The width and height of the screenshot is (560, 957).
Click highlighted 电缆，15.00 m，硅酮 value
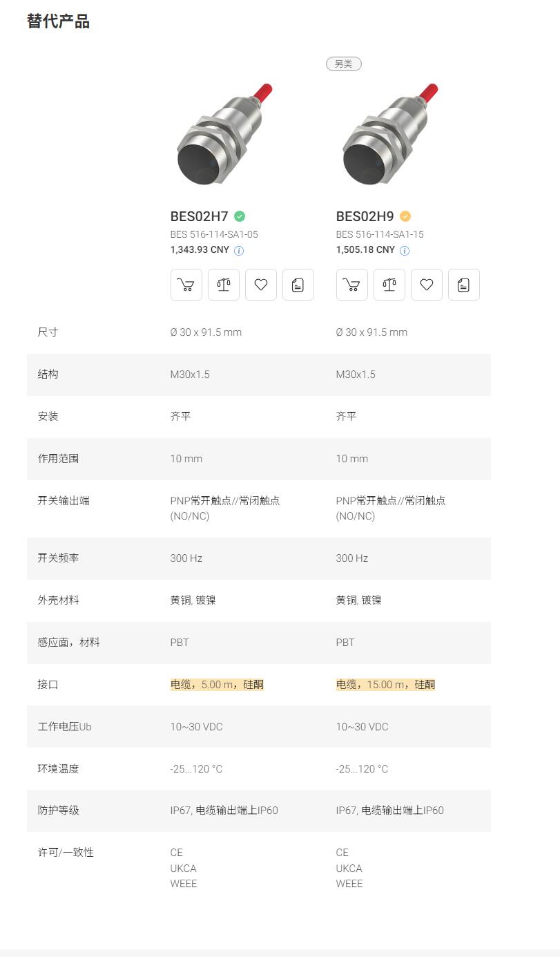pyautogui.click(x=385, y=685)
